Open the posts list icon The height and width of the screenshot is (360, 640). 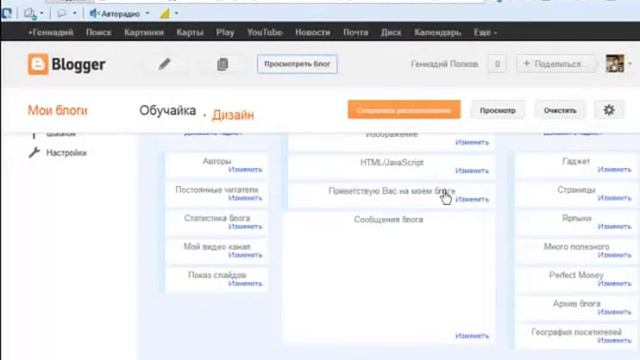click(222, 64)
